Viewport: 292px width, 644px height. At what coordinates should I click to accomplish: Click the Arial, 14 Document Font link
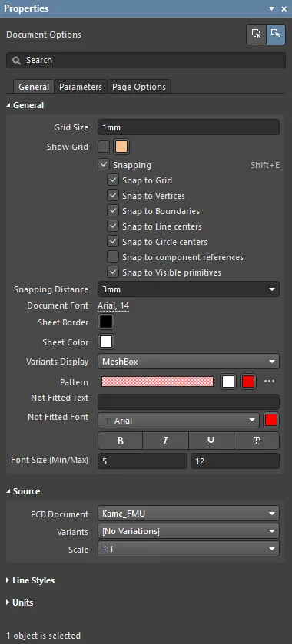click(114, 305)
